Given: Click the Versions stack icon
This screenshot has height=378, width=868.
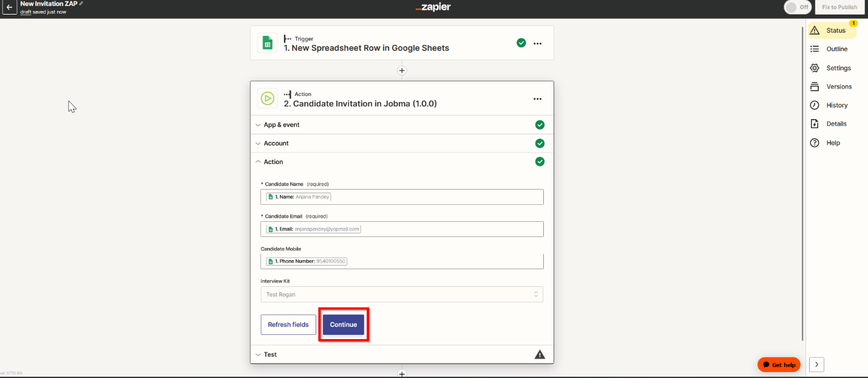Looking at the screenshot, I should coord(815,86).
